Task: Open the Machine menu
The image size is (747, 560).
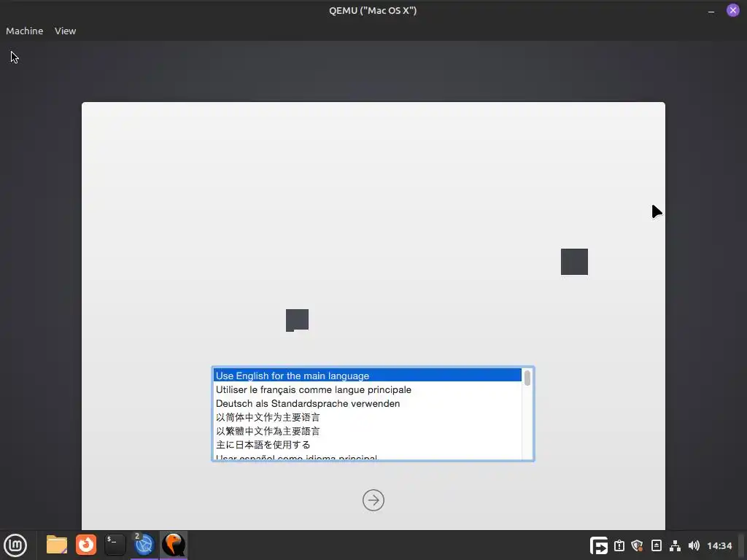Action: [x=24, y=31]
